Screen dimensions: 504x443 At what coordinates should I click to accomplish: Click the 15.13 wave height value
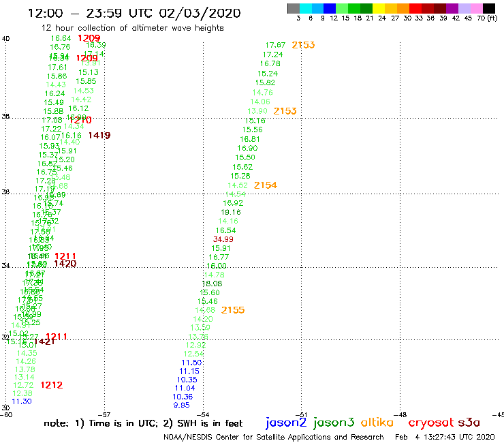click(89, 73)
